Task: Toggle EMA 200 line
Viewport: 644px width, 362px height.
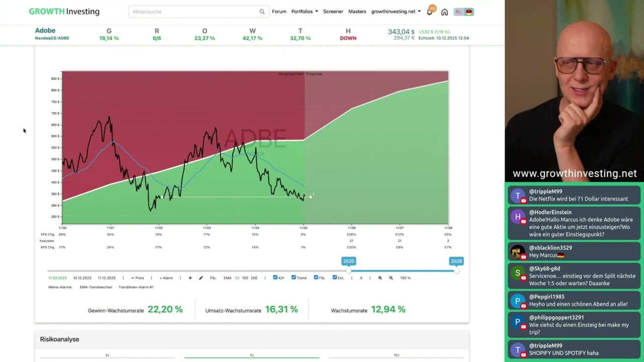Action: (254, 278)
